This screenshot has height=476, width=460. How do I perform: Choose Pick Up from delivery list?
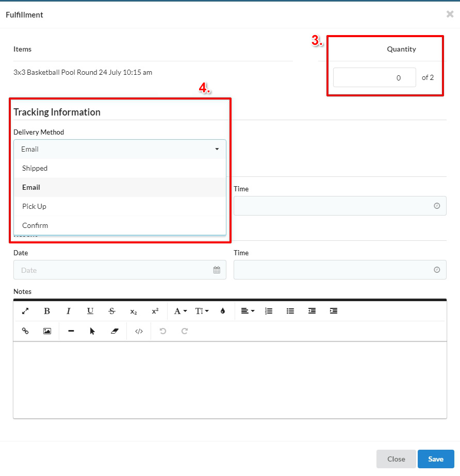click(x=35, y=206)
